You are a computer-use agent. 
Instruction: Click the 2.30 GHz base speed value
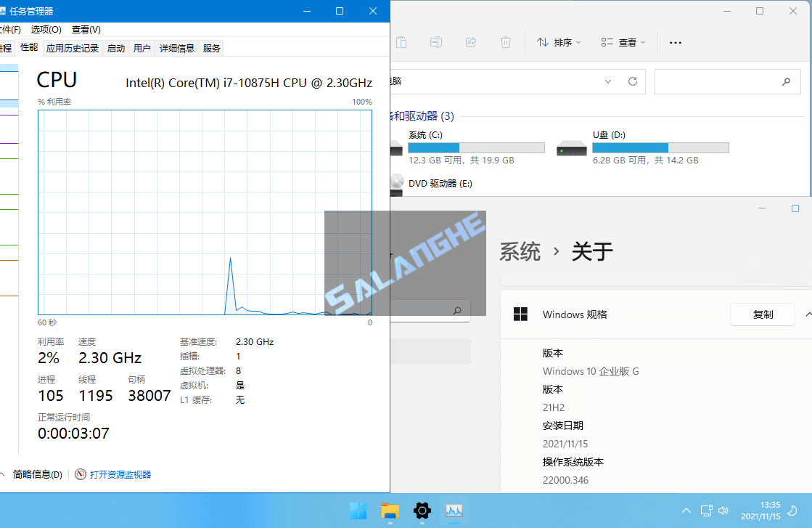point(255,342)
